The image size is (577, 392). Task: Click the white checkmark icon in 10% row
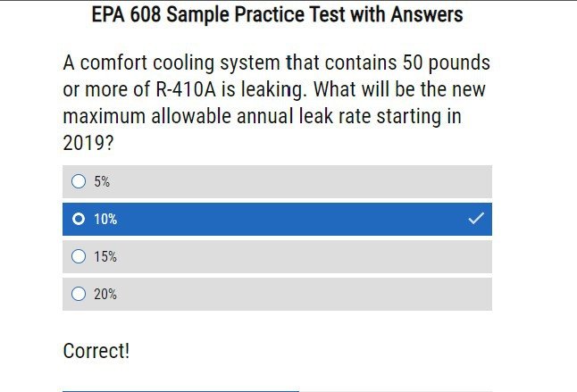pyautogui.click(x=476, y=218)
